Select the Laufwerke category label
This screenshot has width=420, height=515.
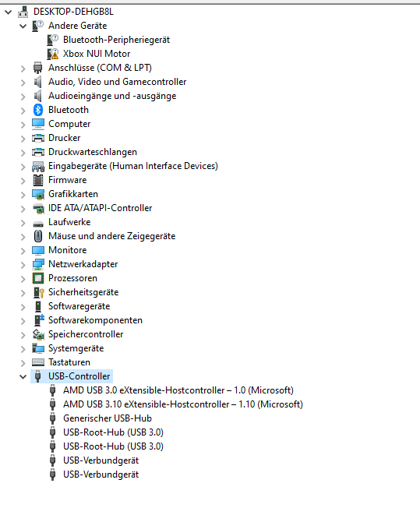[x=69, y=222]
